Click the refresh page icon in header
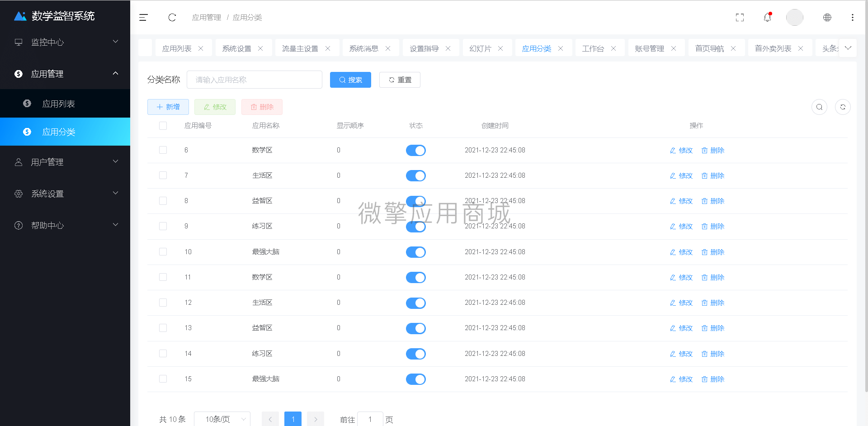This screenshot has height=426, width=868. (172, 17)
